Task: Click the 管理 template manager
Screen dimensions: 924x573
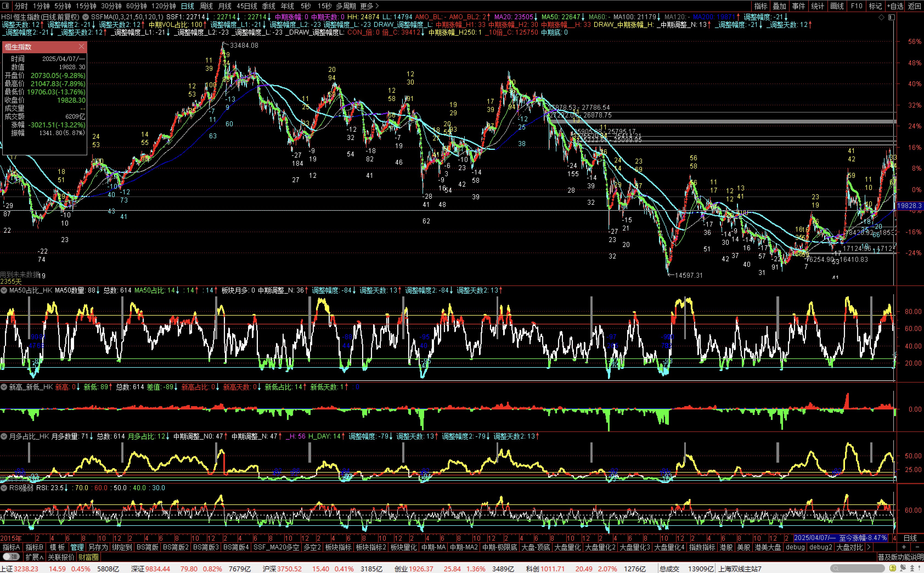Action: 77,547
